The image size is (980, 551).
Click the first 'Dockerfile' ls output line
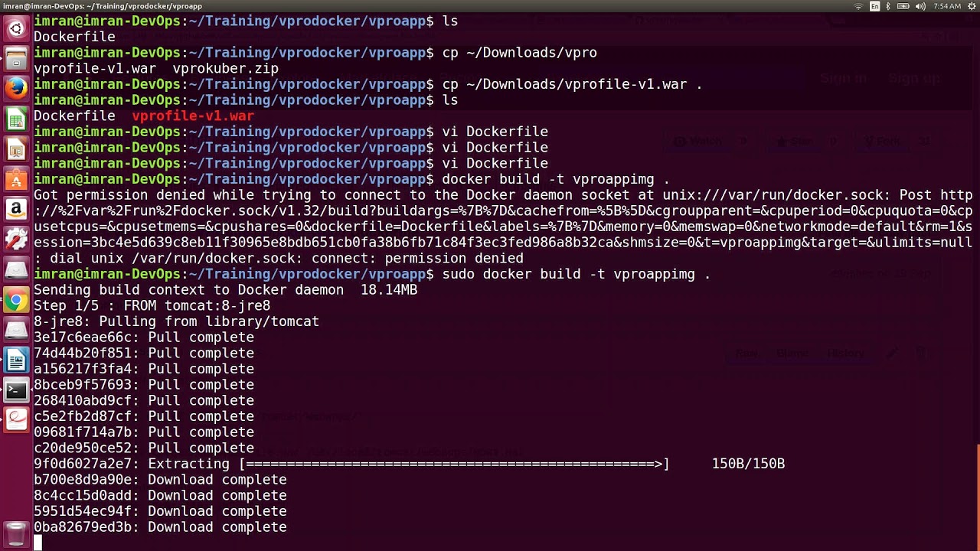(x=74, y=37)
